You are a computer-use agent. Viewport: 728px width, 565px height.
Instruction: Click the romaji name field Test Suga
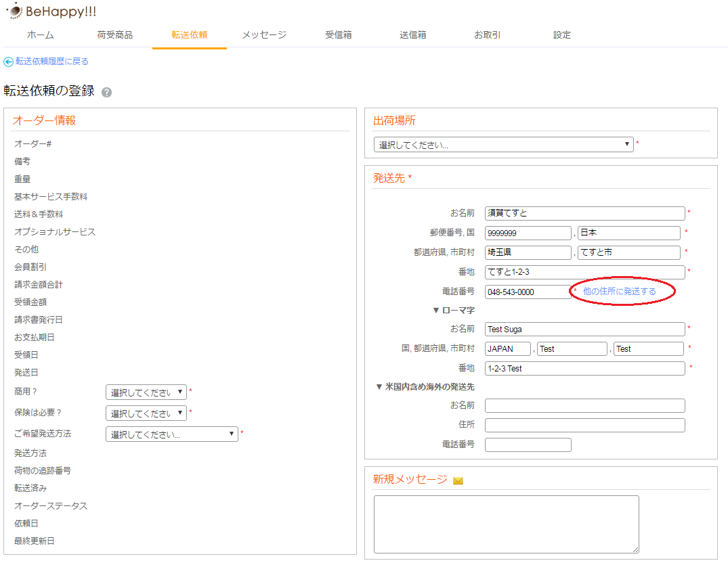coord(584,330)
